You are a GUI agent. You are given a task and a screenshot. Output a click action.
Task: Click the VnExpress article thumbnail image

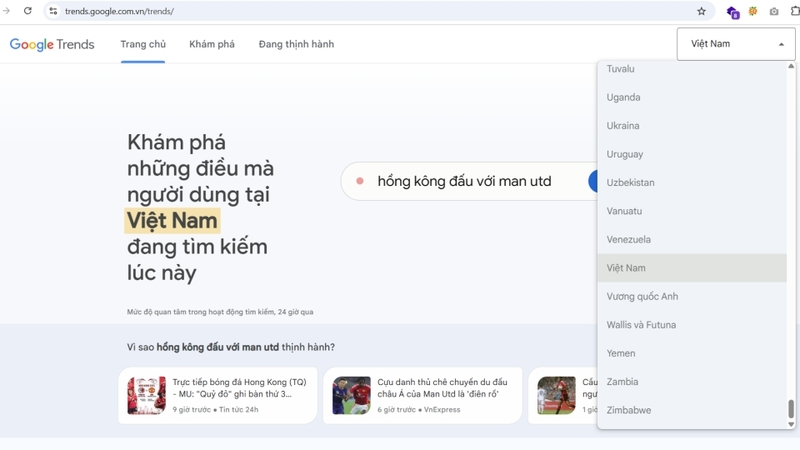tap(352, 395)
